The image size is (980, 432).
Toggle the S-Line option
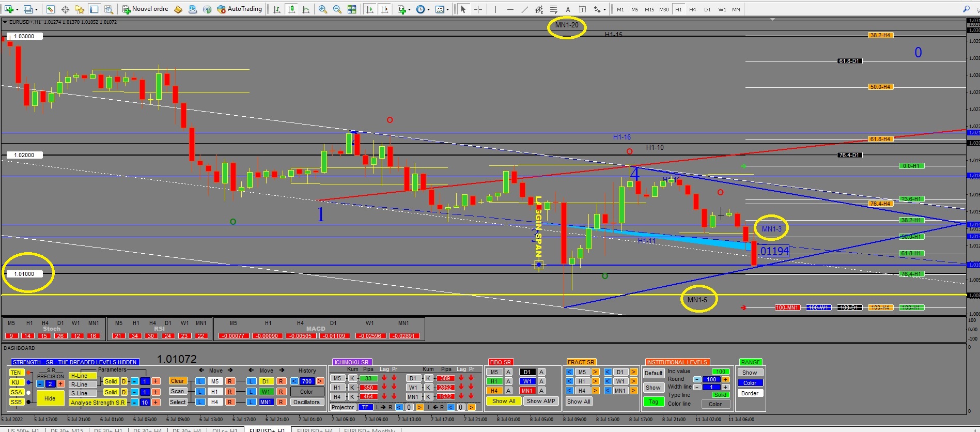(82, 393)
